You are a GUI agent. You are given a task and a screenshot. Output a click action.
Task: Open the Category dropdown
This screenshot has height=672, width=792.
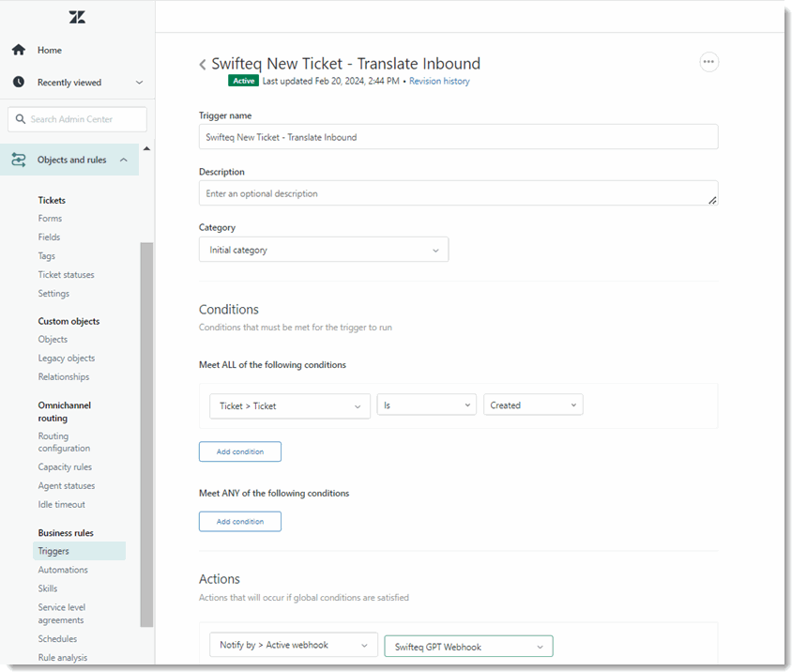tap(324, 250)
